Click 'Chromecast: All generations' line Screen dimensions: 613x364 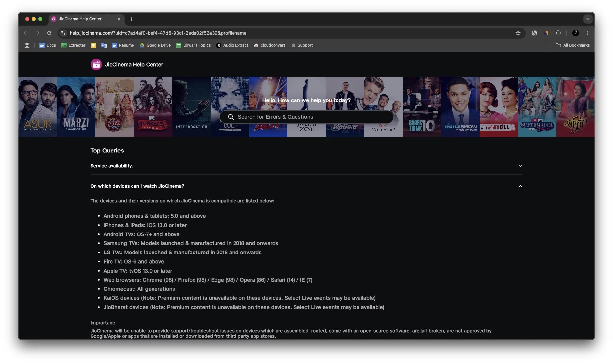[x=139, y=289]
